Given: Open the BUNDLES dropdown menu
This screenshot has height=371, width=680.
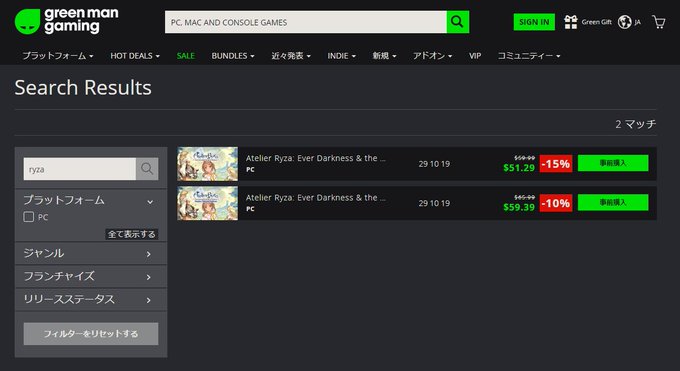Looking at the screenshot, I should point(233,56).
